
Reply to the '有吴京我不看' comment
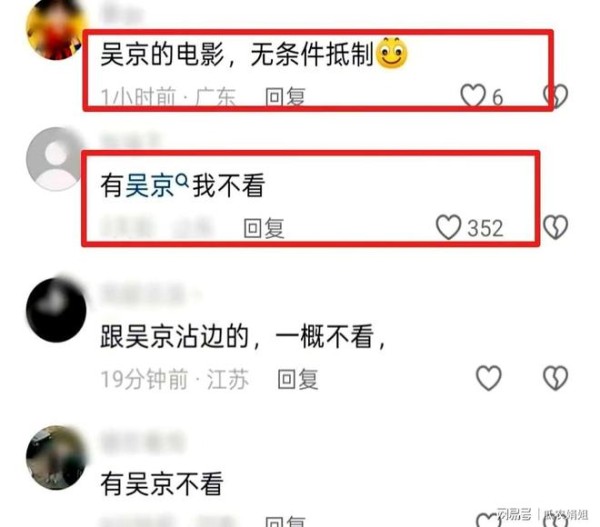[x=264, y=228]
